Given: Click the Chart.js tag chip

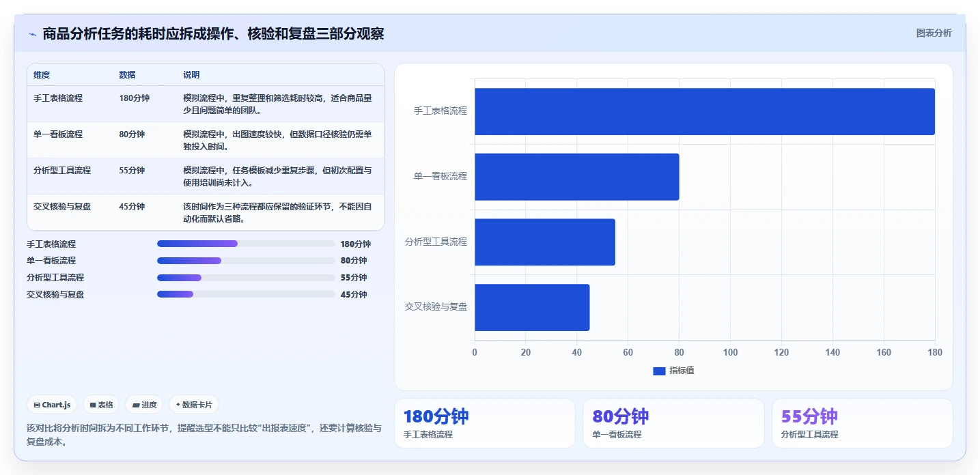Looking at the screenshot, I should (53, 405).
